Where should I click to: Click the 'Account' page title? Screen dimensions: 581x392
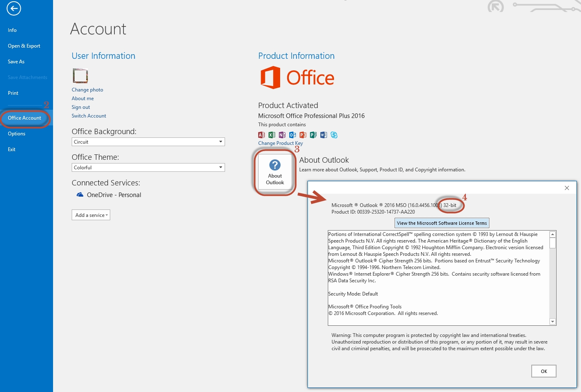98,29
